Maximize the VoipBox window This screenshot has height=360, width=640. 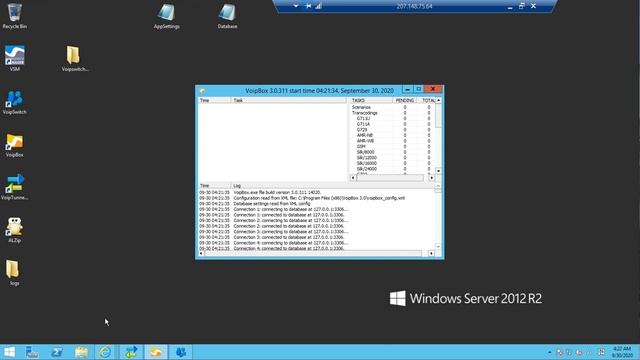(418, 89)
